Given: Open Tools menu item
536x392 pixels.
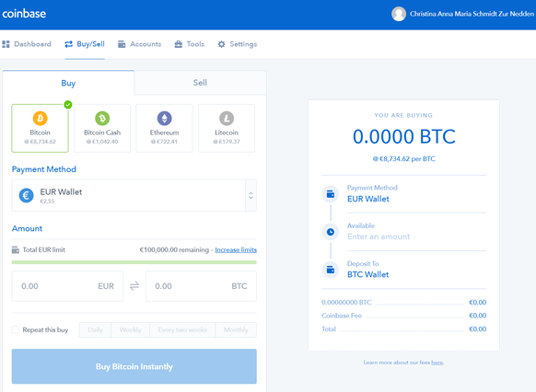Looking at the screenshot, I should (x=190, y=44).
